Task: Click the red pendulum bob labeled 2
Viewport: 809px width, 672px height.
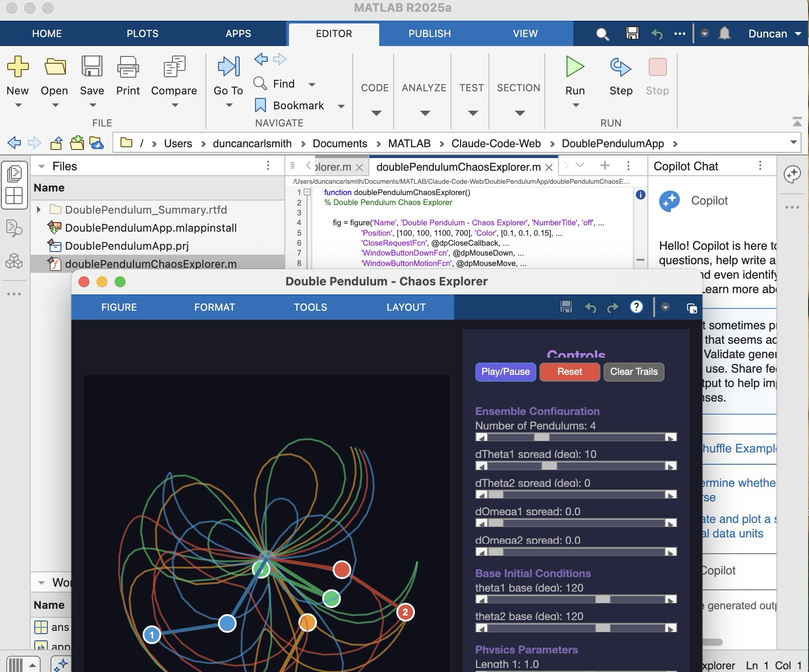Action: (405, 612)
